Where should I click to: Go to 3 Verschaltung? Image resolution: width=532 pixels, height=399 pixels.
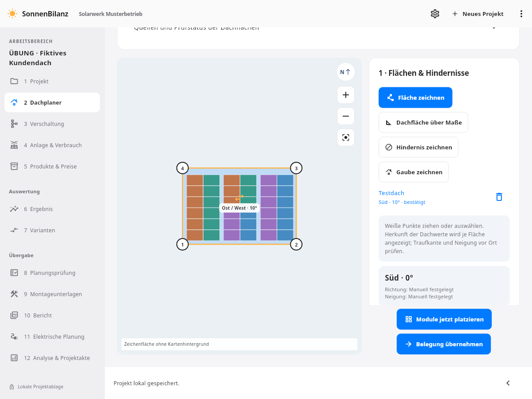click(52, 124)
